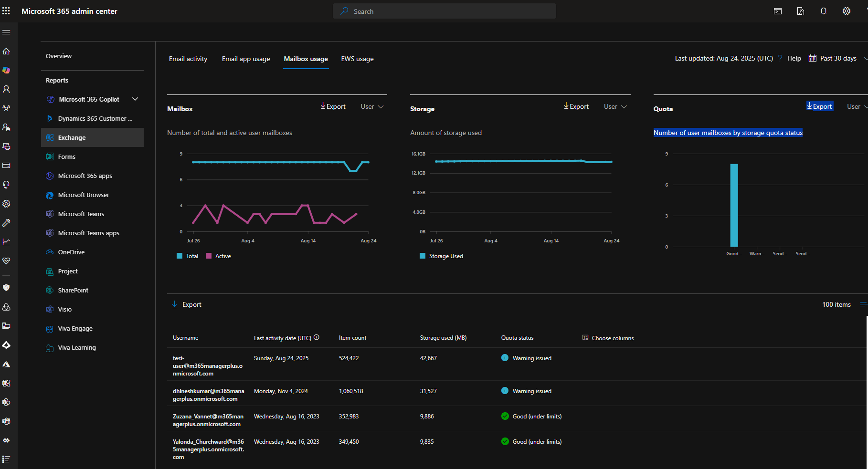Export the Quota chart data
This screenshot has width=868, height=469.
pyautogui.click(x=820, y=106)
